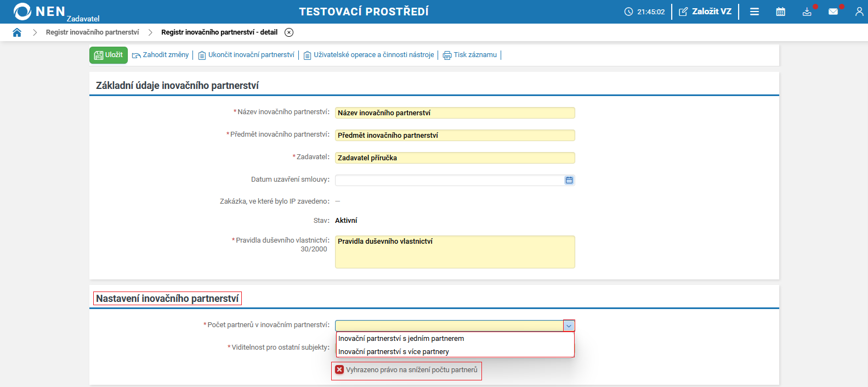Open the downloads tray icon
This screenshot has height=387, width=868.
(x=807, y=12)
